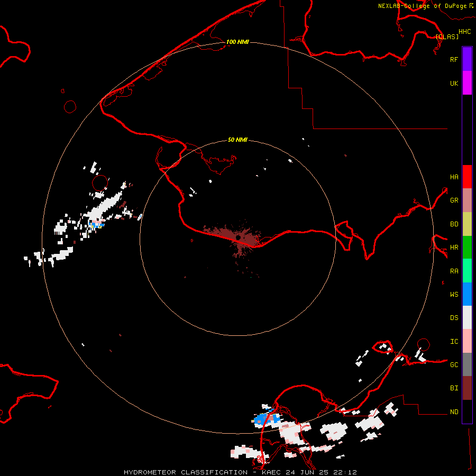Pick the dark green HR legend swatch
This screenshot has width=476, height=476.
467,248
